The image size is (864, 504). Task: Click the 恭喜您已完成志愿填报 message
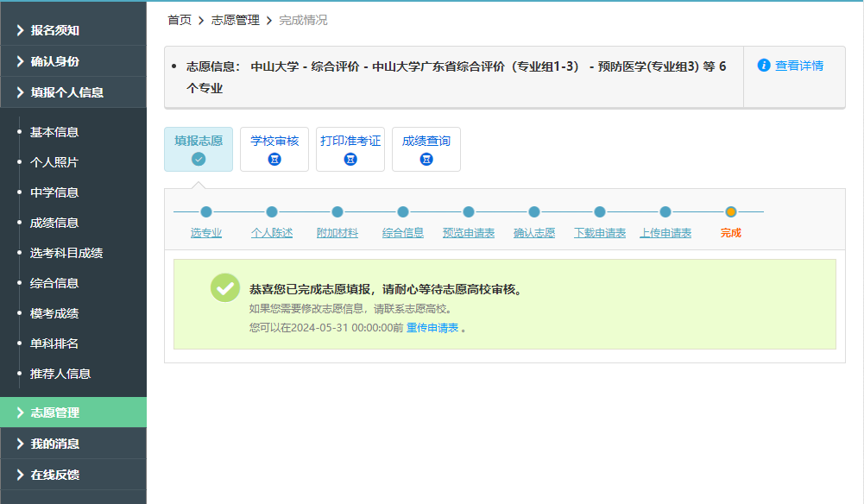click(385, 289)
